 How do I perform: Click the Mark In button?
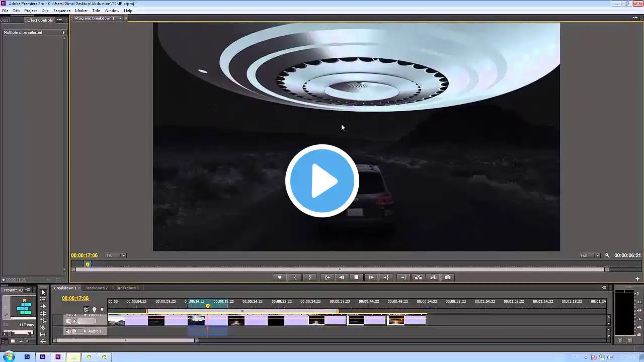[x=295, y=277]
